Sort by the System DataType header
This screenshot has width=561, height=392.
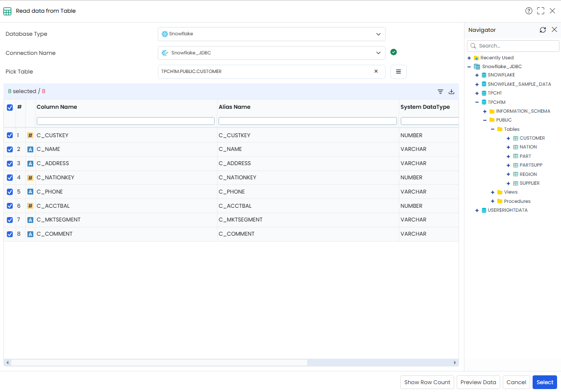[425, 107]
